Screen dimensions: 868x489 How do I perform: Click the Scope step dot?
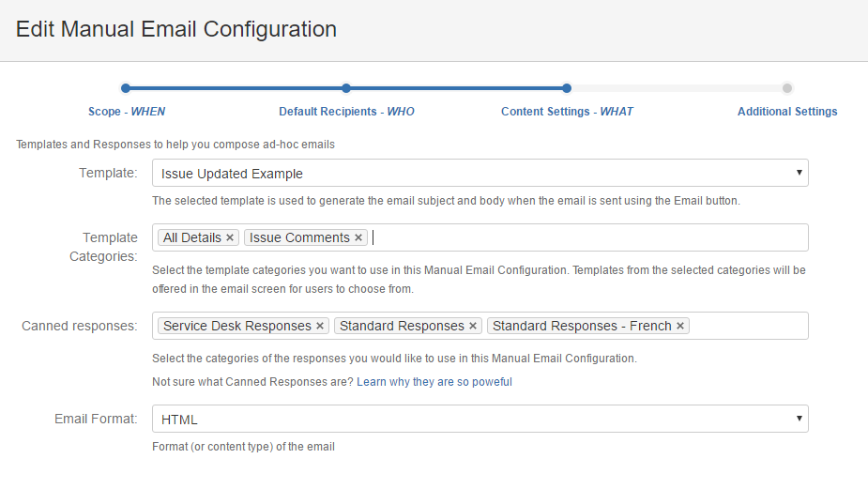coord(126,88)
